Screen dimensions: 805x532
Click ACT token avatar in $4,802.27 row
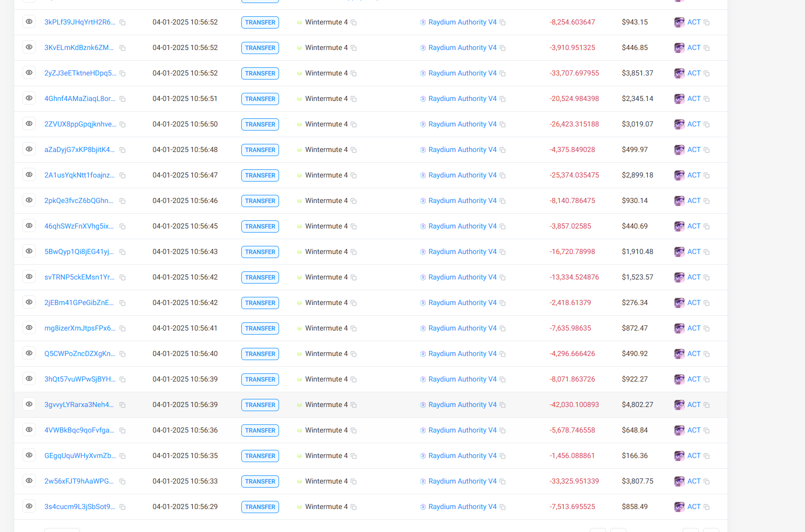[679, 405]
